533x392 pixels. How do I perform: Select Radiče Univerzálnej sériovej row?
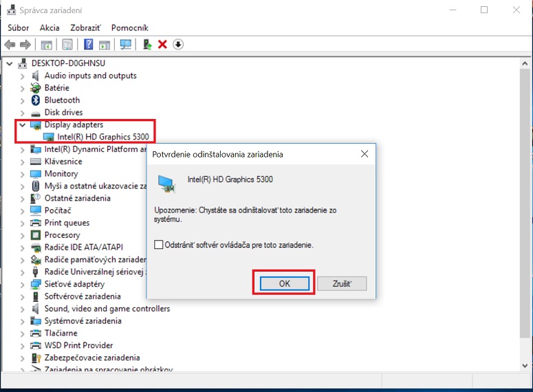(96, 272)
